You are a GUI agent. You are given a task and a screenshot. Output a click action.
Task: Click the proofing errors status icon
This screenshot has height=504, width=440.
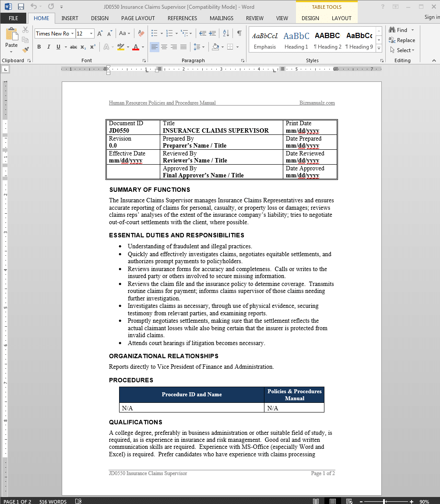click(78, 501)
